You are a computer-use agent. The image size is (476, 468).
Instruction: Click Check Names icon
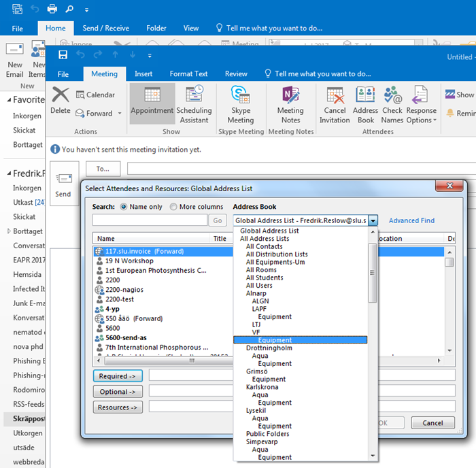(x=392, y=104)
